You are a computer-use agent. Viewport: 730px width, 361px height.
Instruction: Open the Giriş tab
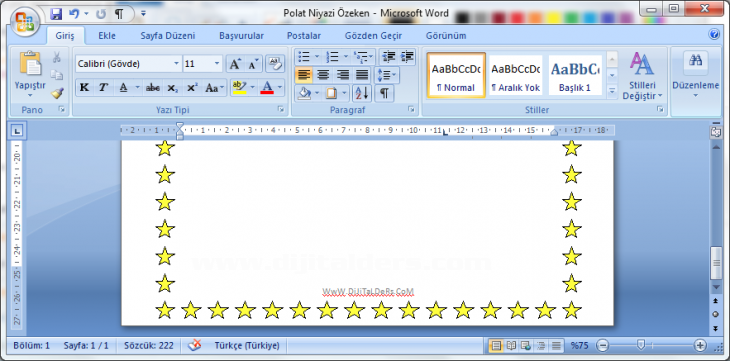[65, 36]
